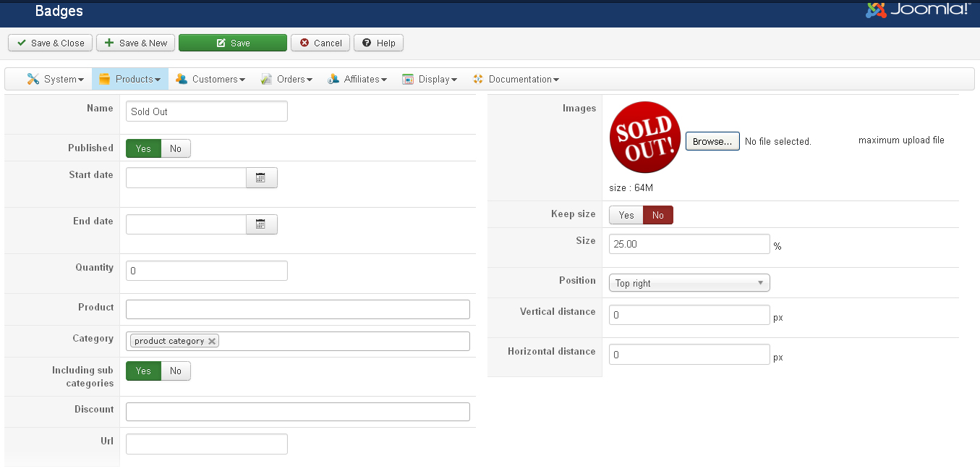Set Including sub categories to No
Viewport: 980px width, 469px height.
[x=176, y=371]
